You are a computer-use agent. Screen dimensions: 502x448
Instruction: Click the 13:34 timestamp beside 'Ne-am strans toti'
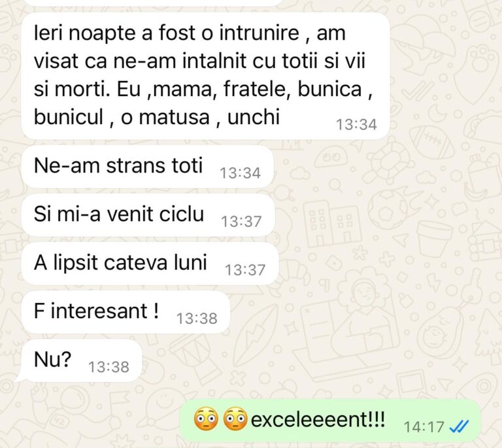(x=240, y=173)
